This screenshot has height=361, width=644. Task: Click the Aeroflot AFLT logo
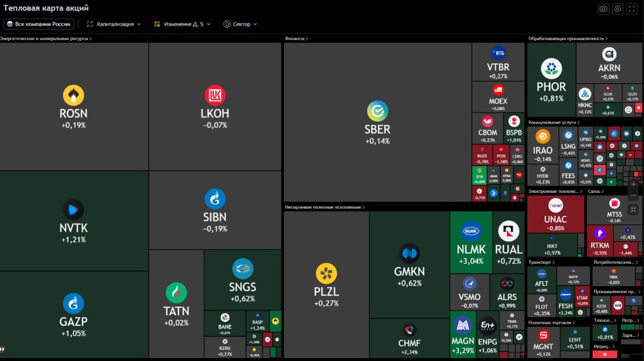coord(541,274)
